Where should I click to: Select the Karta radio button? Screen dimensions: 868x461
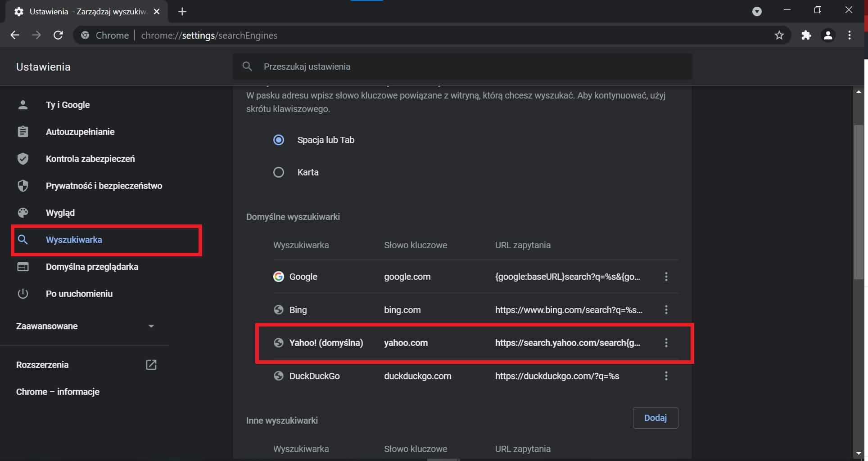(x=279, y=172)
